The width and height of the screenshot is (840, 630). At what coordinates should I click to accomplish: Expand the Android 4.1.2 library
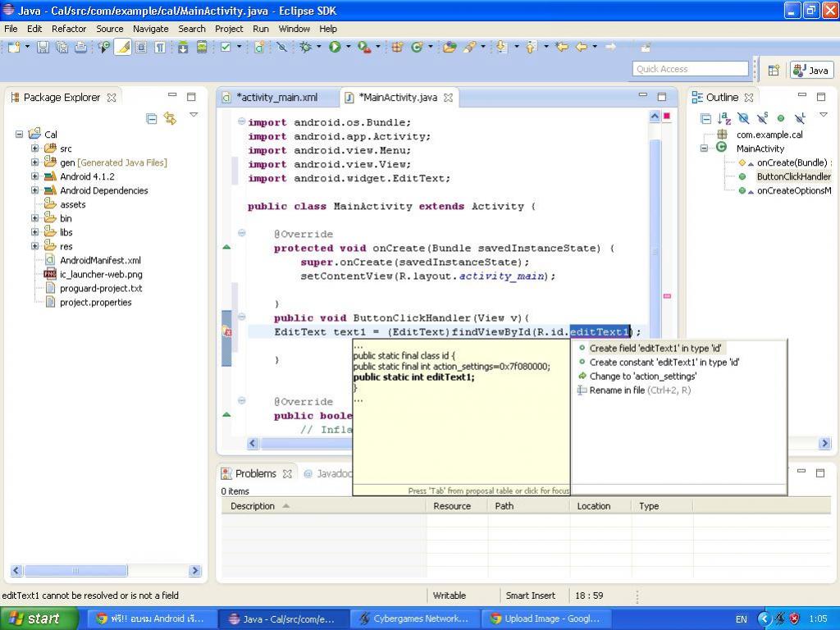point(34,176)
